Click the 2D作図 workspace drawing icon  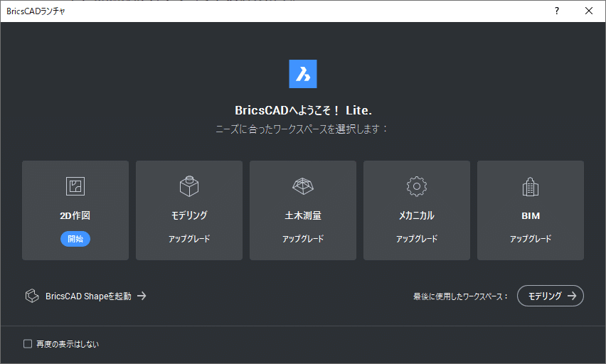click(x=75, y=186)
